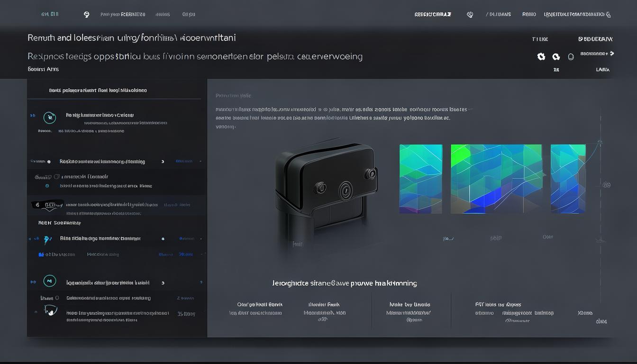Screen dimensions: 637x364
Task: Click the blue link on the lightning row
Action: [x=186, y=239]
